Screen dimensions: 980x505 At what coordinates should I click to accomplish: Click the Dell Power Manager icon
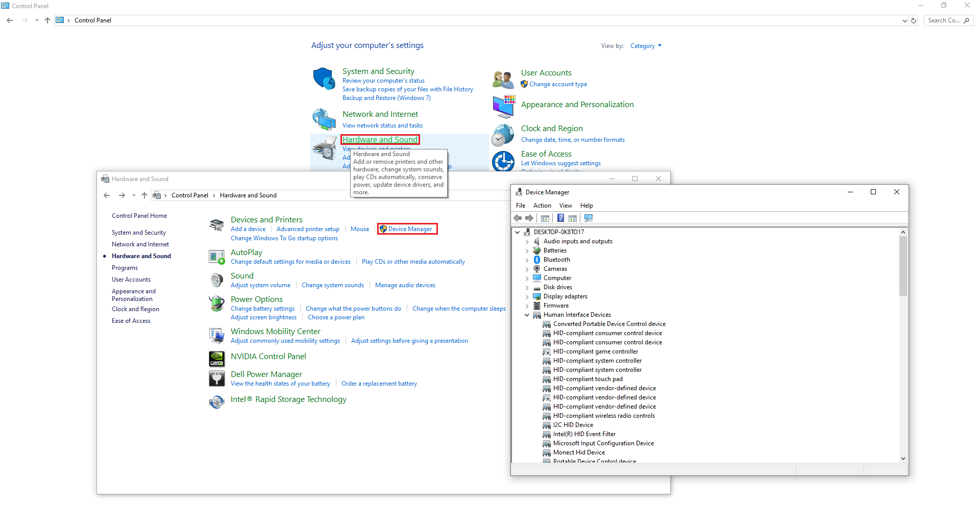pyautogui.click(x=217, y=378)
